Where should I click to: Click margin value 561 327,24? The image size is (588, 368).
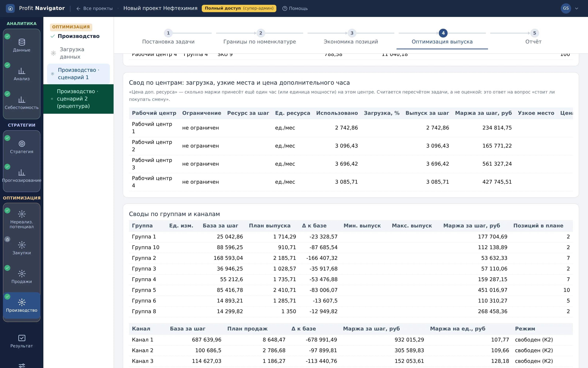click(497, 164)
